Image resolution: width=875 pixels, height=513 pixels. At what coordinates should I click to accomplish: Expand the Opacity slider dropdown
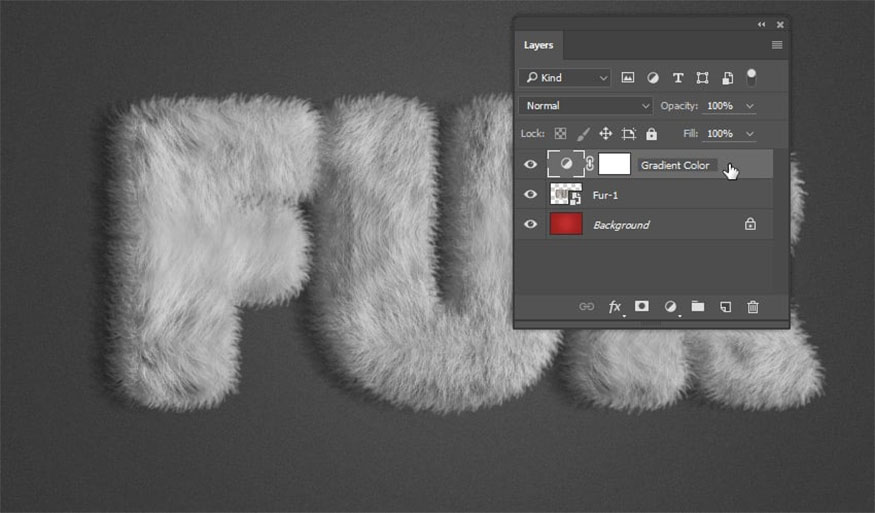[x=750, y=106]
